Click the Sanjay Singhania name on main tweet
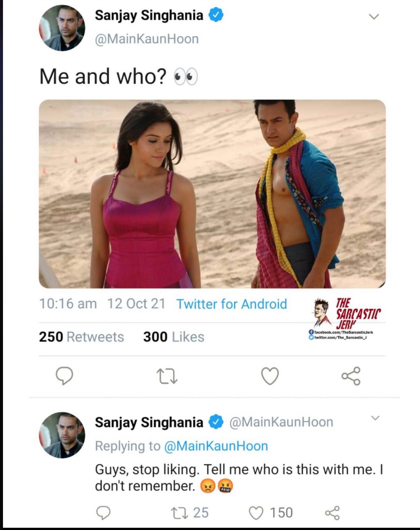 click(149, 15)
